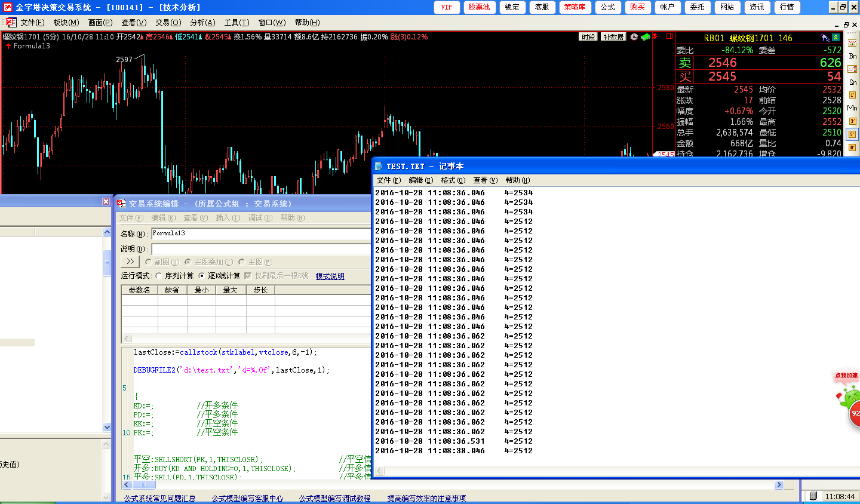Select the 主图 radio button
The image size is (860, 504).
241,262
